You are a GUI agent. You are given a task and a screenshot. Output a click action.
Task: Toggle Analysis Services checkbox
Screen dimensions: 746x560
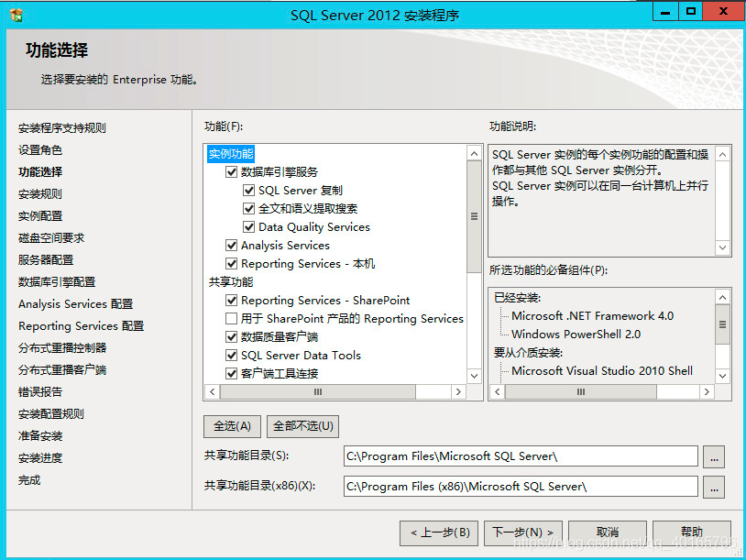(x=231, y=246)
